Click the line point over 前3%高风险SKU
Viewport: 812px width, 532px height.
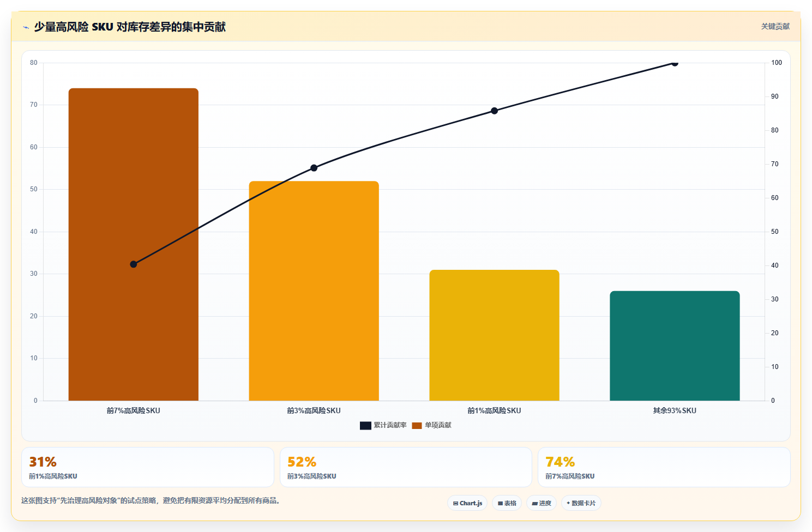314,168
